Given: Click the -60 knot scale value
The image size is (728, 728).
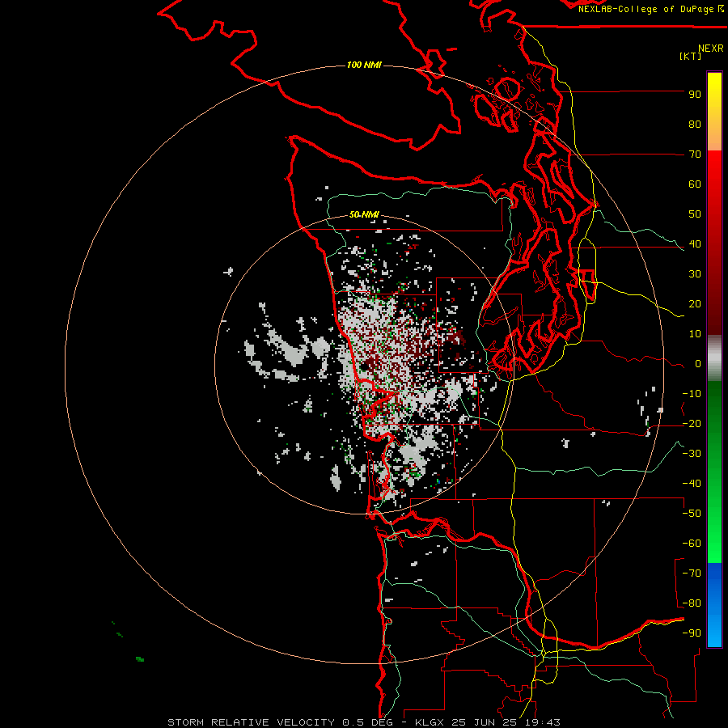Looking at the screenshot, I should pyautogui.click(x=692, y=544).
